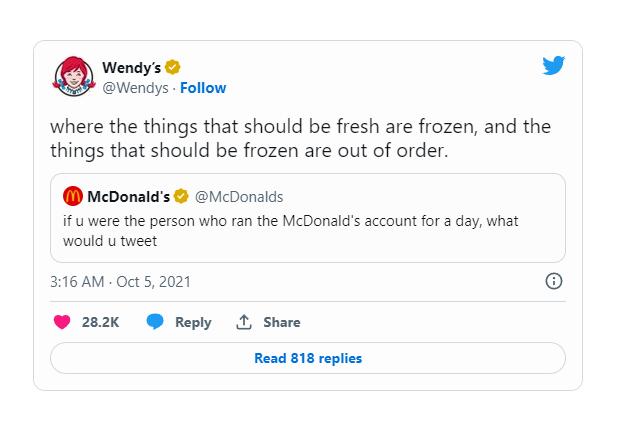
Task: Click the McDonald's golden arches logo
Action: click(x=73, y=195)
